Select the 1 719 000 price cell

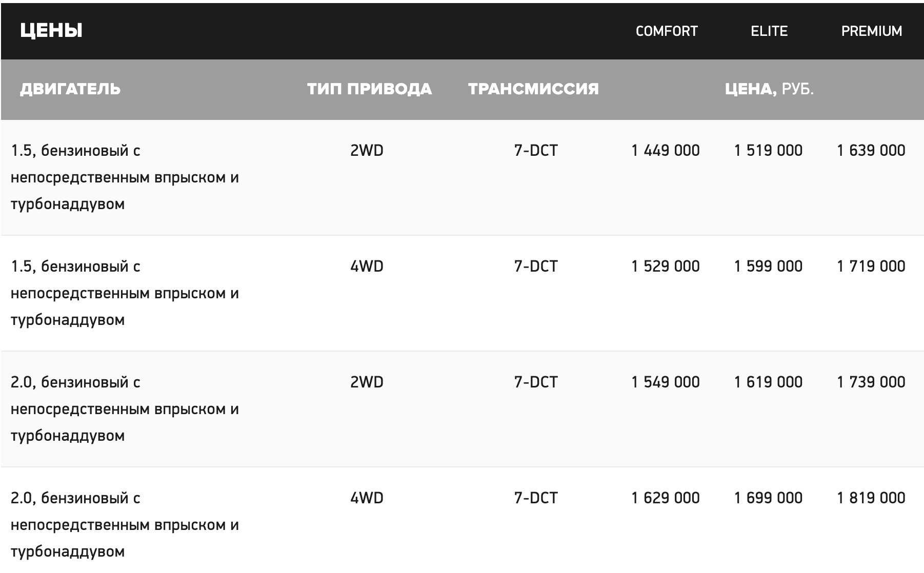(871, 267)
